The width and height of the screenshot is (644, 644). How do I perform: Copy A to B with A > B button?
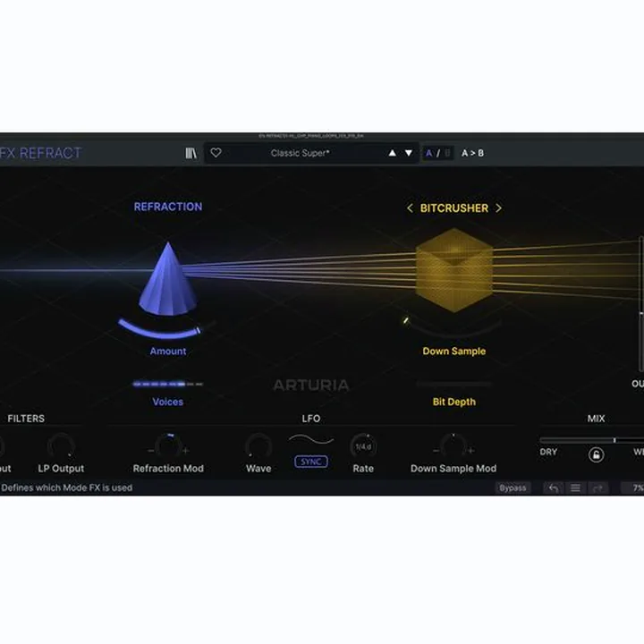click(472, 153)
